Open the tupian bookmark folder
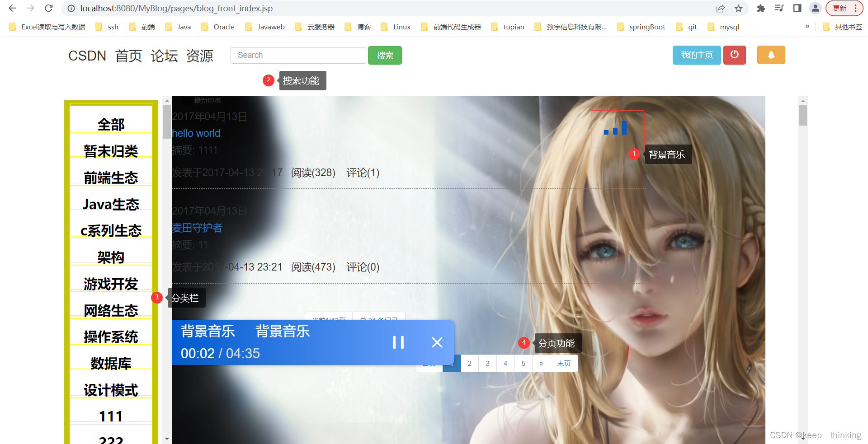Viewport: 868px width, 444px height. tap(508, 27)
